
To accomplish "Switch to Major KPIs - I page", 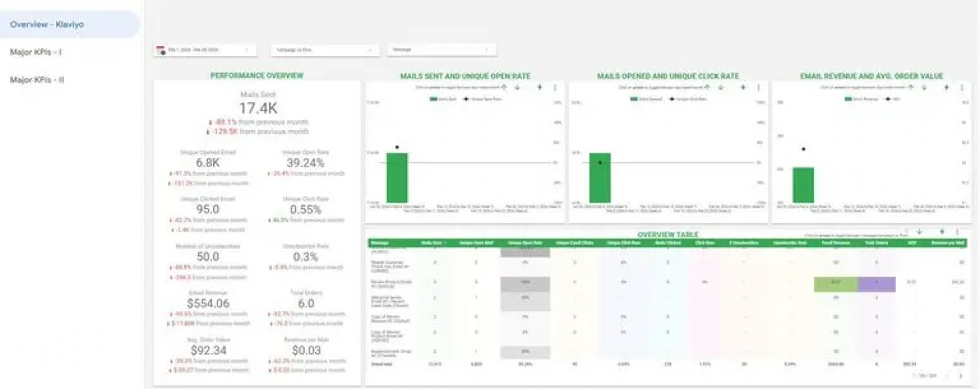I will tap(36, 52).
